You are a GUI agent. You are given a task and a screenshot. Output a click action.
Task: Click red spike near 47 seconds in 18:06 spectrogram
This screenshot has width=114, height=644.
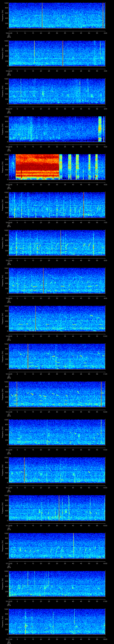[84, 205]
